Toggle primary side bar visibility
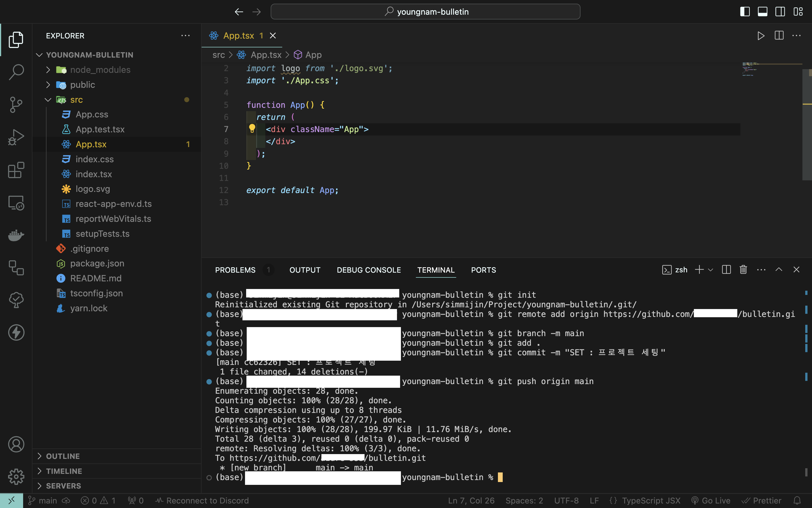Image resolution: width=812 pixels, height=508 pixels. tap(745, 12)
